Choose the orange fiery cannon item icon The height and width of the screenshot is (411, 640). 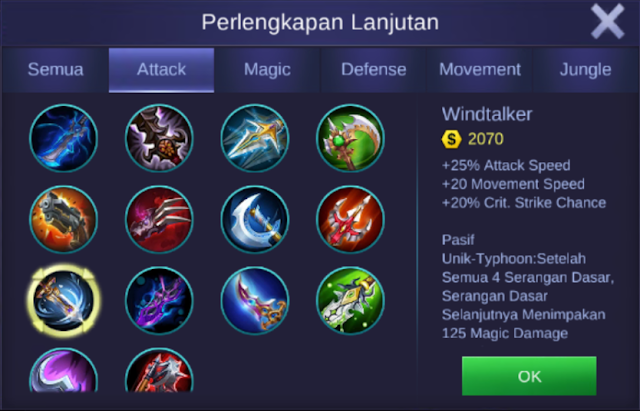pyautogui.click(x=63, y=219)
